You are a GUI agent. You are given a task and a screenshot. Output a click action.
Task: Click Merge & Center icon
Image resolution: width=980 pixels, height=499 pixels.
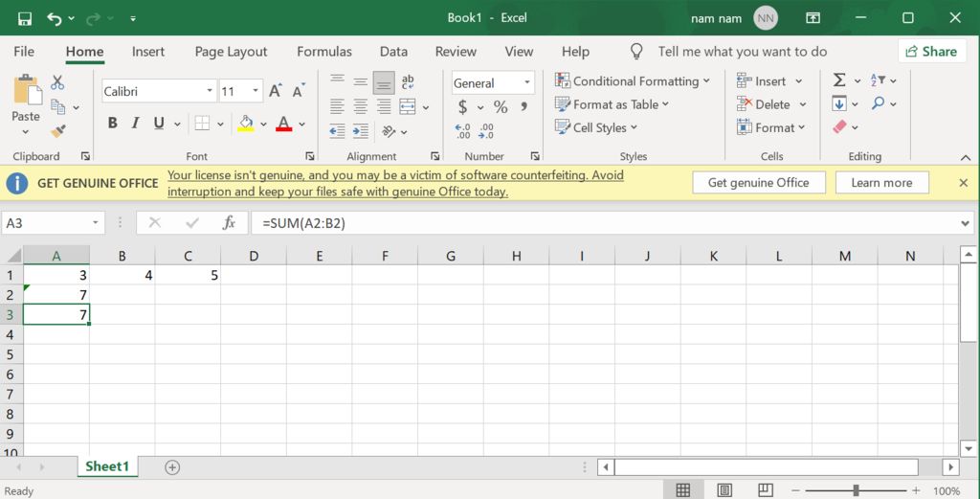pos(408,107)
